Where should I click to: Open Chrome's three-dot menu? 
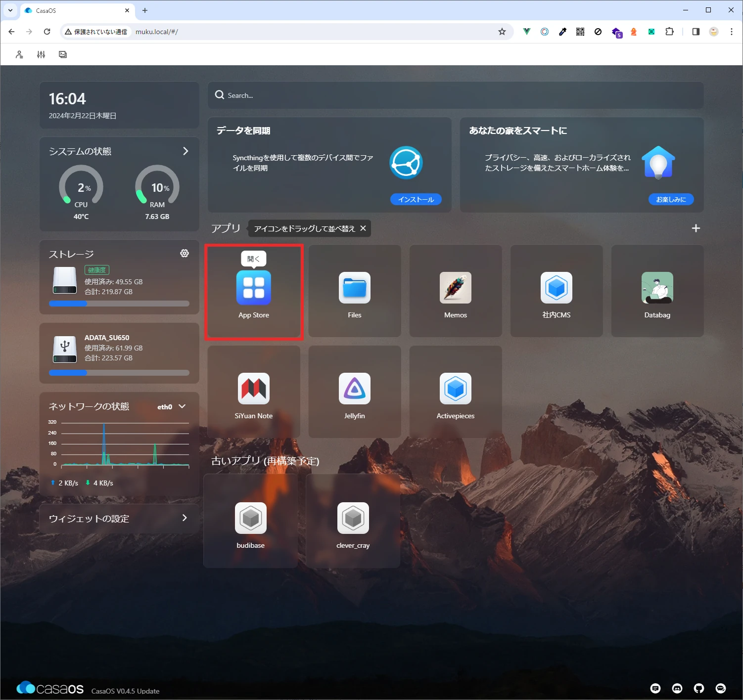point(732,32)
